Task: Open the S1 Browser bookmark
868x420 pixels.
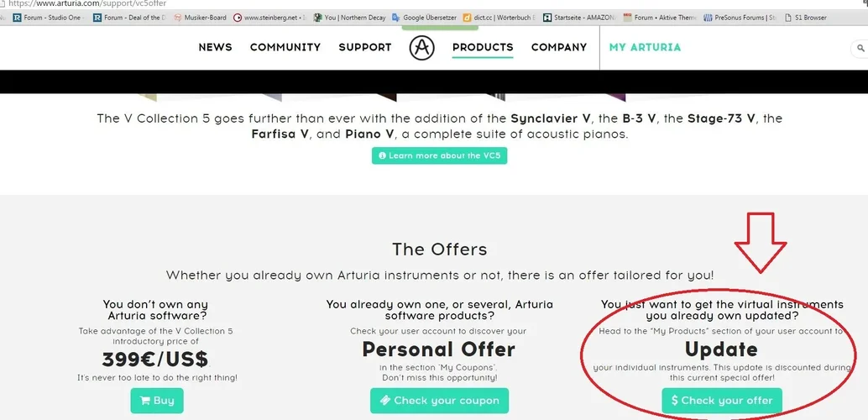Action: 810,18
